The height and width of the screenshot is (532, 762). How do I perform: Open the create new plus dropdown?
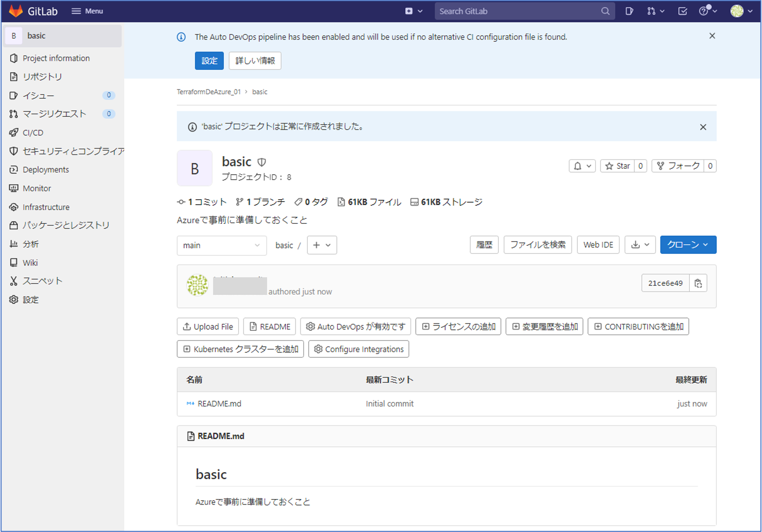(x=413, y=11)
